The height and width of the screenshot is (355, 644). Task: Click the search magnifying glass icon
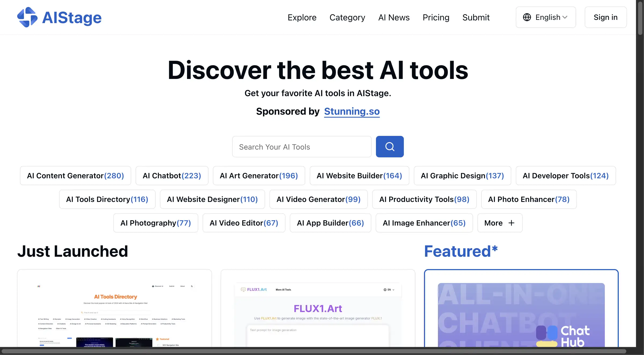(389, 146)
